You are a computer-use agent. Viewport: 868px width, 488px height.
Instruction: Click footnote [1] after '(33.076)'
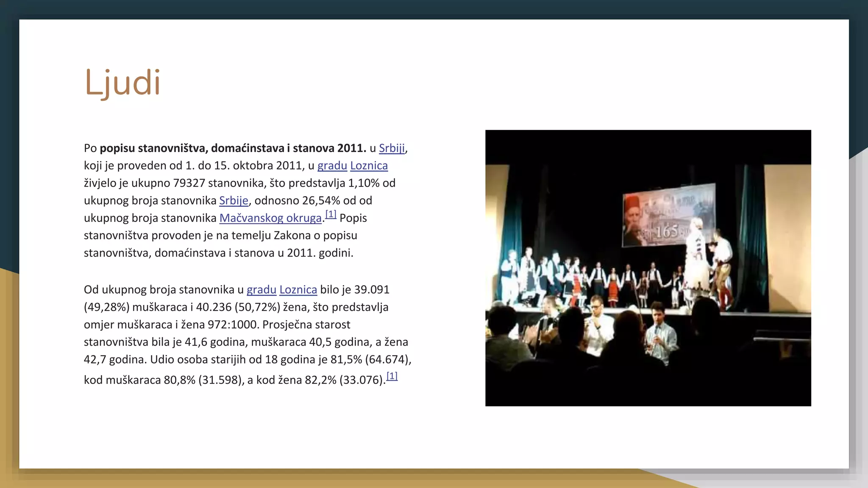pos(392,376)
